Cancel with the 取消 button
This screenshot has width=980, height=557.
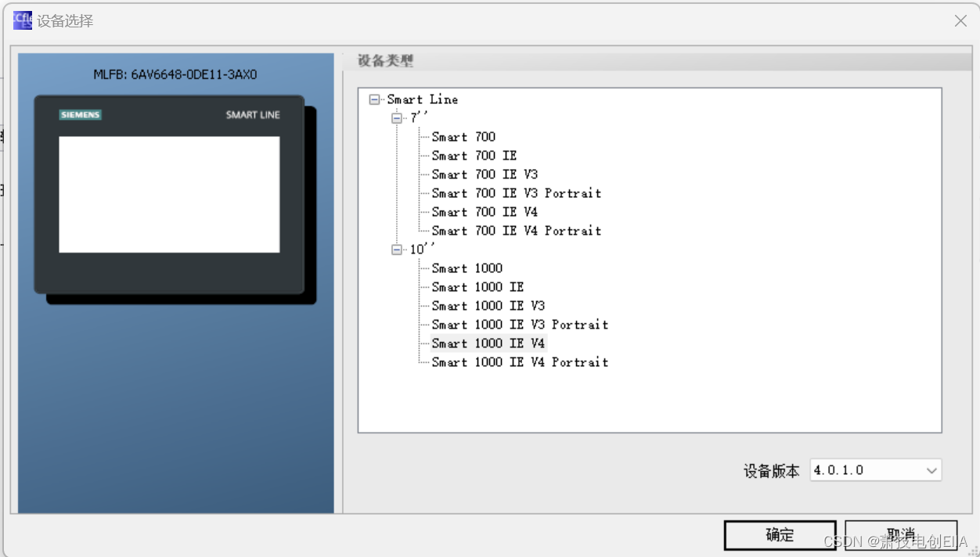(x=901, y=535)
